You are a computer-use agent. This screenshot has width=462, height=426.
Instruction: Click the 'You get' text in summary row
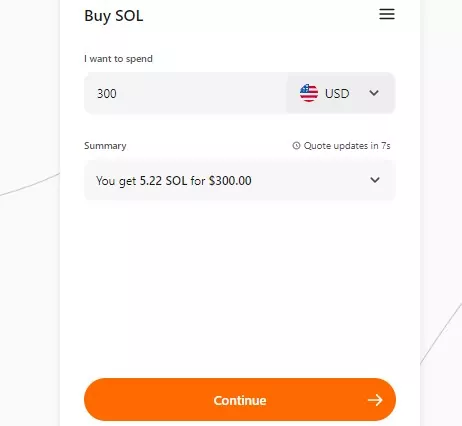[x=116, y=181]
